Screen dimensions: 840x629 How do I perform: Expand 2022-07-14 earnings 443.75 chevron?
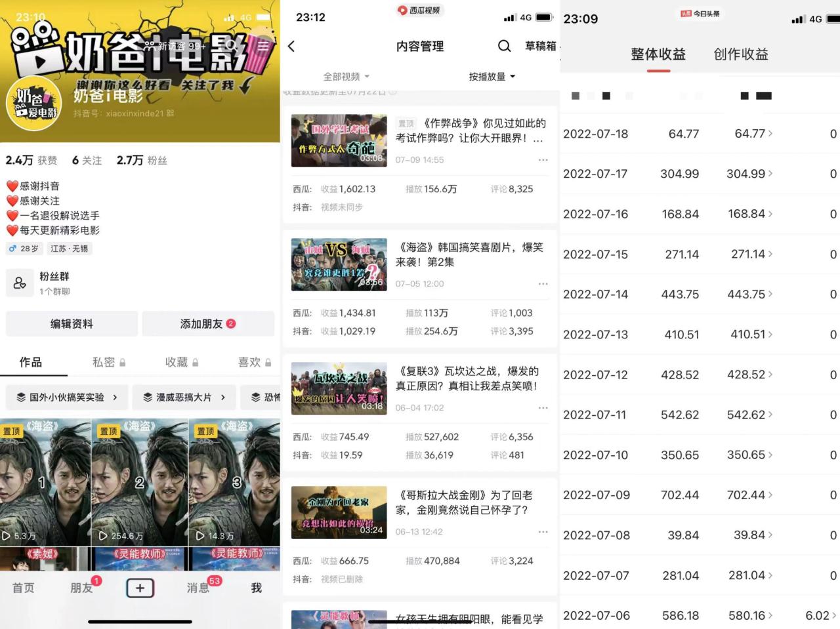[770, 294]
